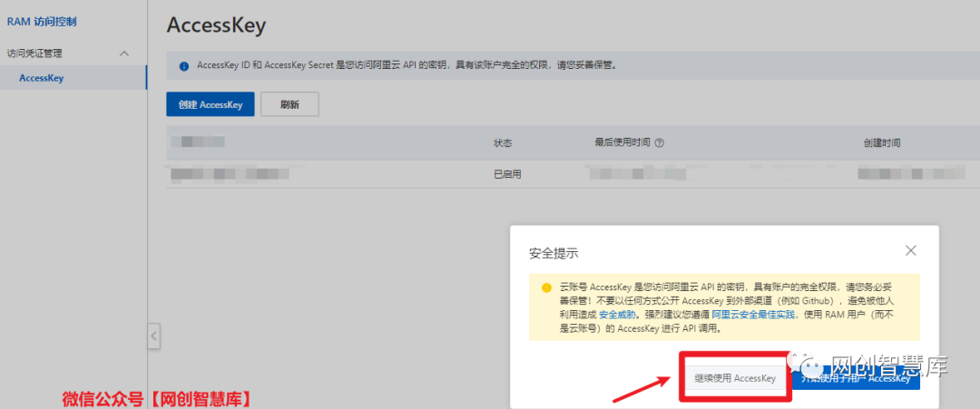Screen dimensions: 980x409
Task: Click the 创建时间 column header
Action: coord(882,143)
